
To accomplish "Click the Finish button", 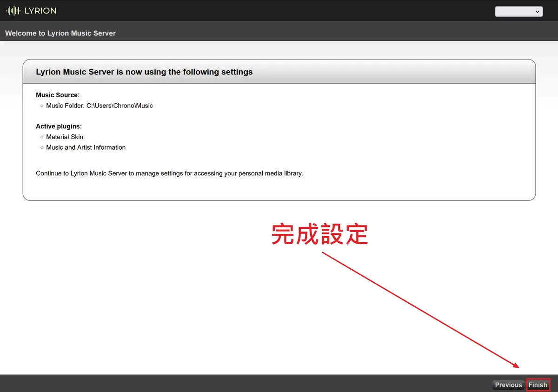I will point(538,385).
